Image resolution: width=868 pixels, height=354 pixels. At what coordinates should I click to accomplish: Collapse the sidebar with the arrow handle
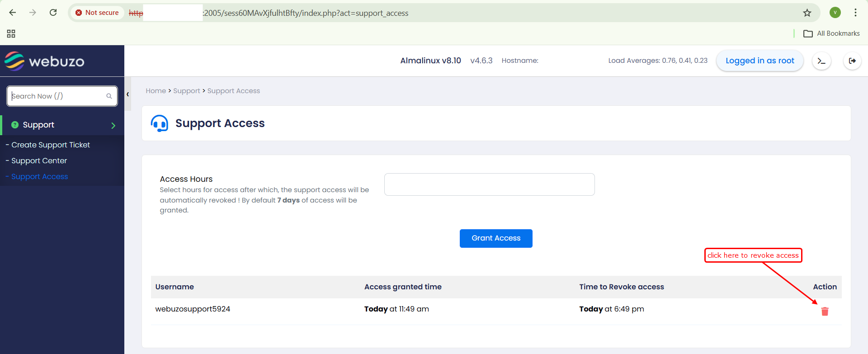click(128, 94)
